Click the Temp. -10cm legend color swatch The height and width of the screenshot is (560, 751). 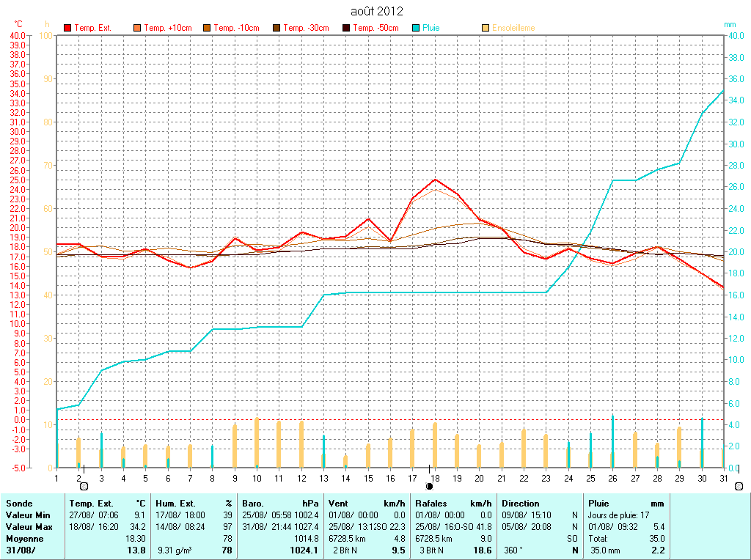207,28
